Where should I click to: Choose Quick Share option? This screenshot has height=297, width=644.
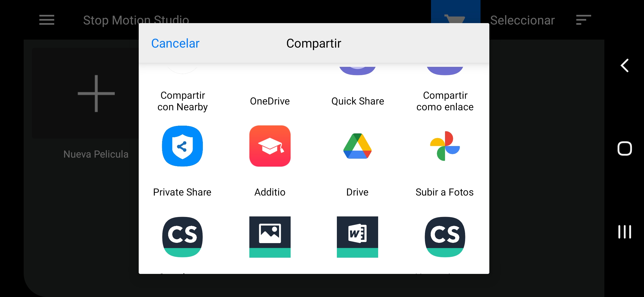357,101
